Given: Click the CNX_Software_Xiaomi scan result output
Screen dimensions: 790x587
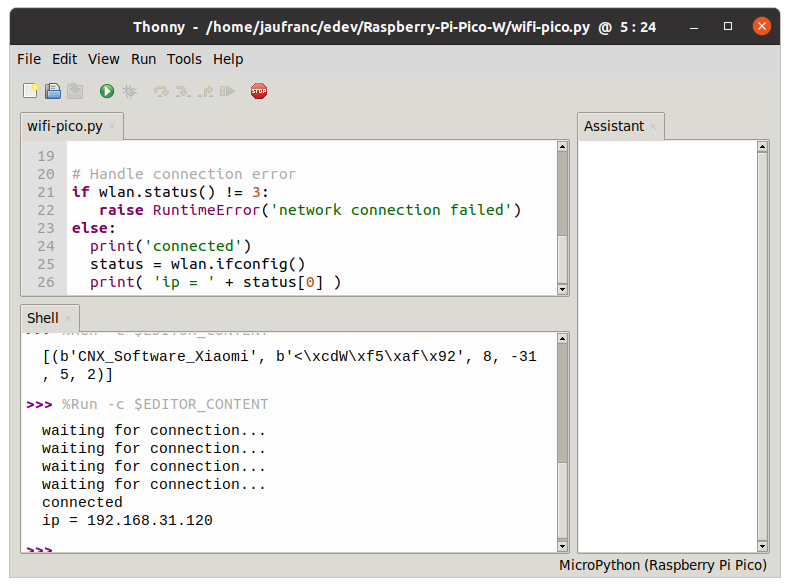Looking at the screenshot, I should coord(290,365).
